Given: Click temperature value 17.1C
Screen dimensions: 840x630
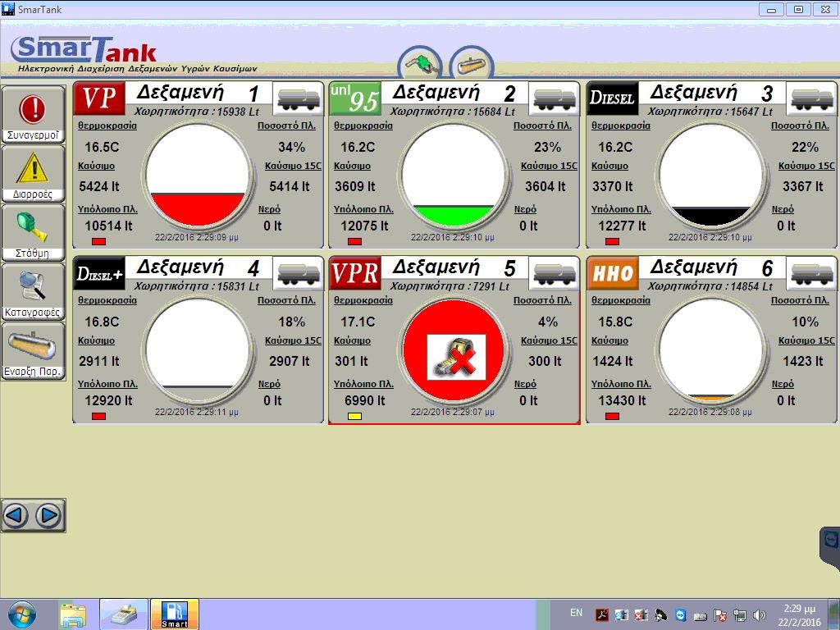Looking at the screenshot, I should point(358,322).
